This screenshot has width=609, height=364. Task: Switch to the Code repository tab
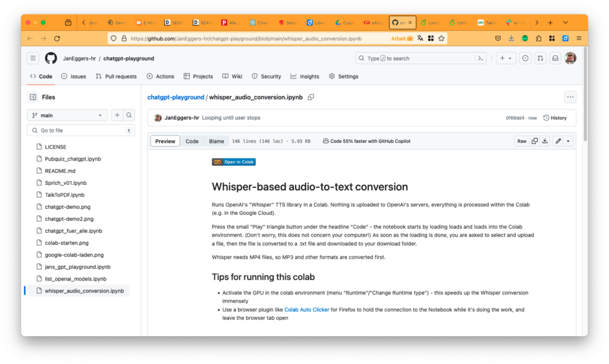(x=41, y=77)
